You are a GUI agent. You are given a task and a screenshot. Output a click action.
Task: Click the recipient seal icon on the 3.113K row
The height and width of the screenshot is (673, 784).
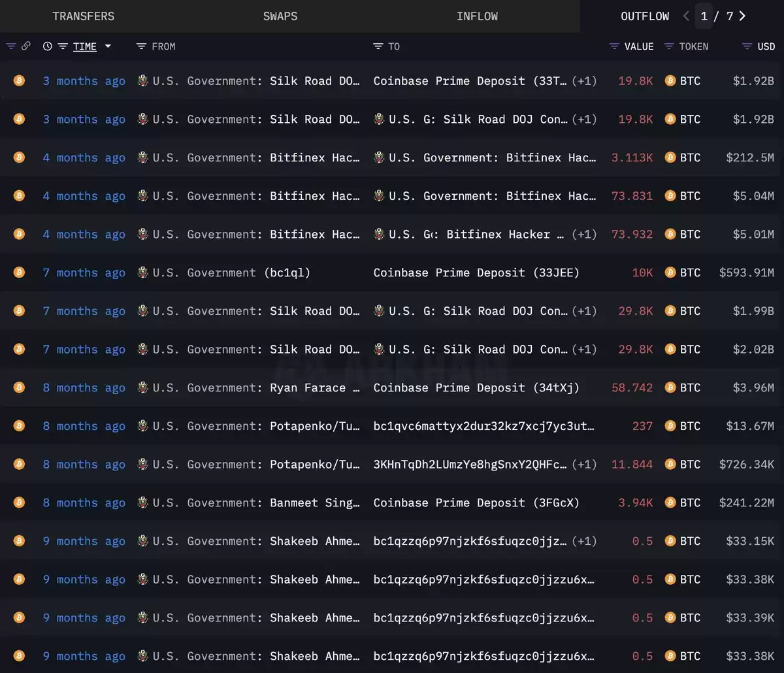pyautogui.click(x=379, y=157)
